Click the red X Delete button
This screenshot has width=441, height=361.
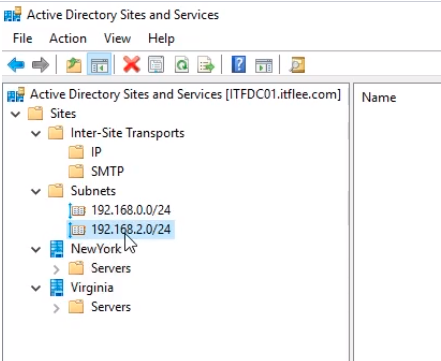131,64
